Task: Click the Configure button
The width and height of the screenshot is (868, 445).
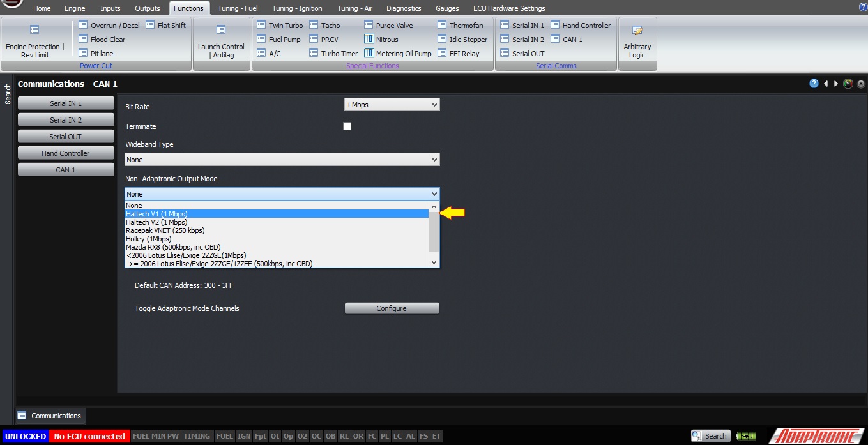Action: click(x=392, y=308)
